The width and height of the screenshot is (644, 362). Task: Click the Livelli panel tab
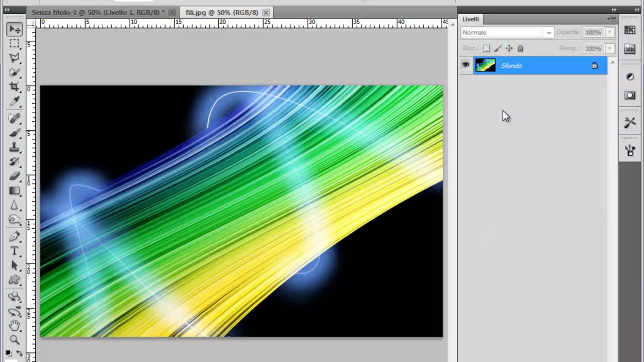471,19
